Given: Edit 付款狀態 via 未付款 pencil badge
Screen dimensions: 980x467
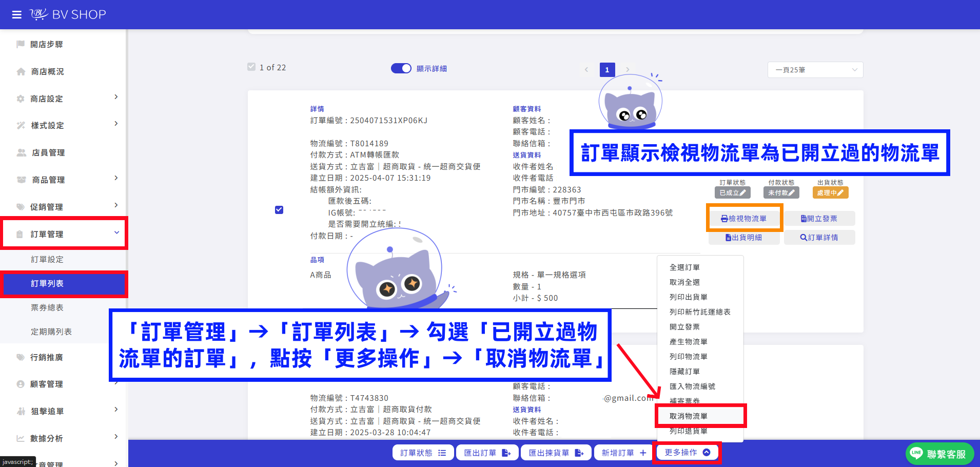Looking at the screenshot, I should pos(781,193).
